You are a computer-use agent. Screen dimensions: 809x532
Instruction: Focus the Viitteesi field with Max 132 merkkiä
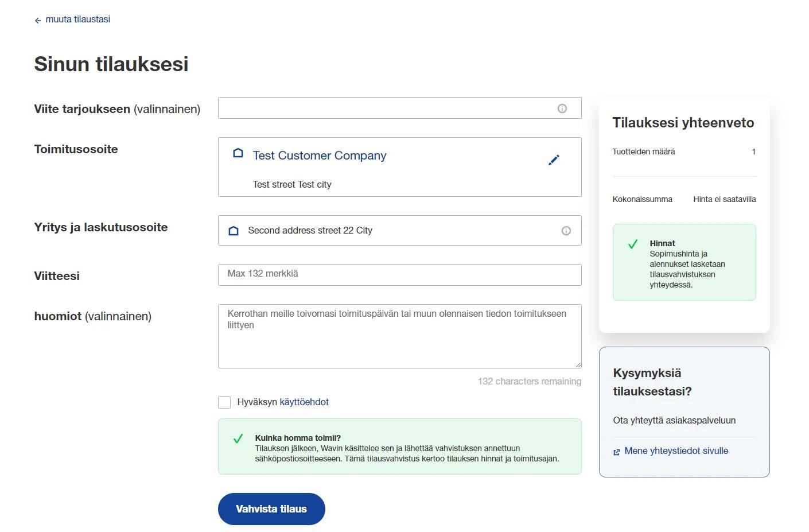click(399, 274)
